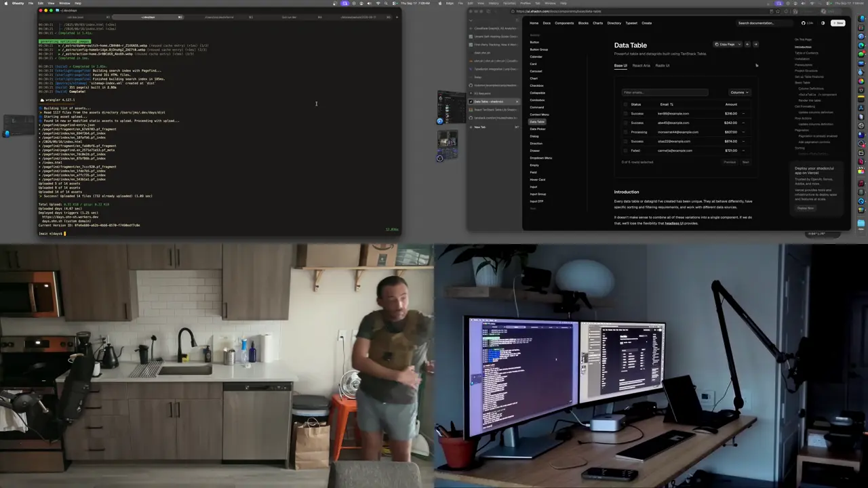Open the Columns visibility dropdown
Screen dimensions: 868x488
739,92
